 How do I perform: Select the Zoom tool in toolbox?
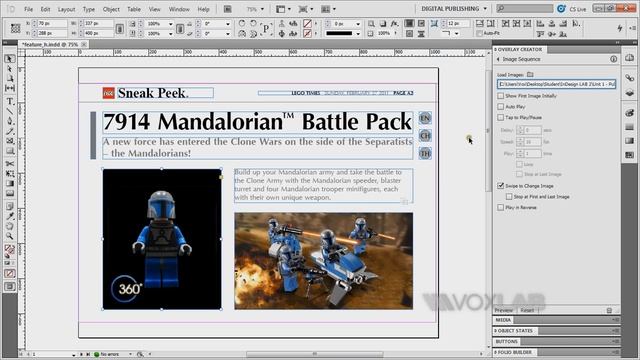point(9,236)
